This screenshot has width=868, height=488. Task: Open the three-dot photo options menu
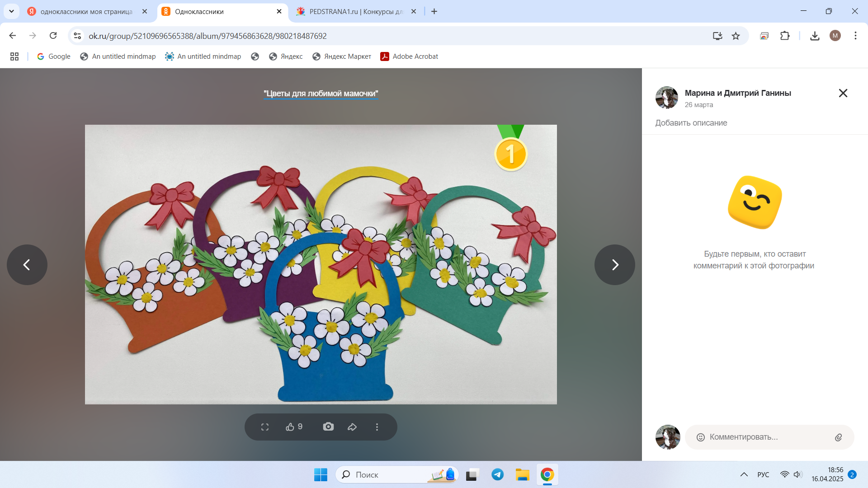(377, 427)
